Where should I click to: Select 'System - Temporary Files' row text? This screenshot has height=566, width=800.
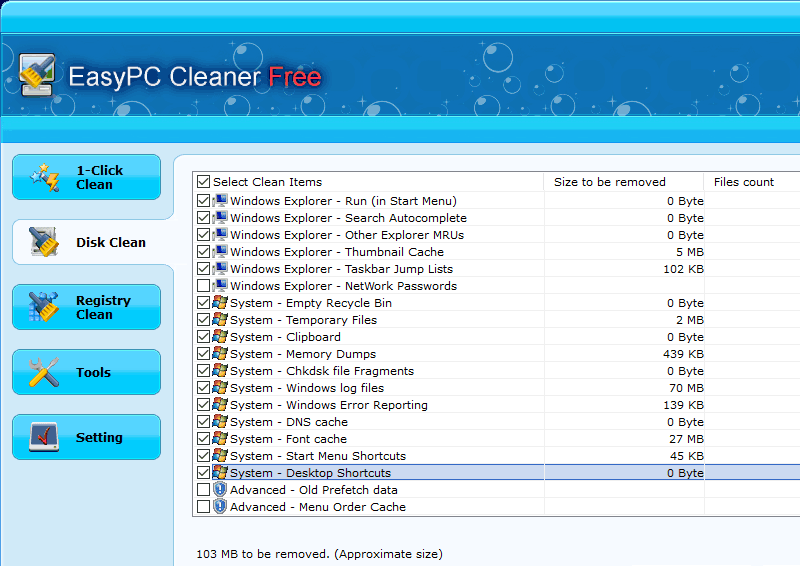tap(303, 320)
